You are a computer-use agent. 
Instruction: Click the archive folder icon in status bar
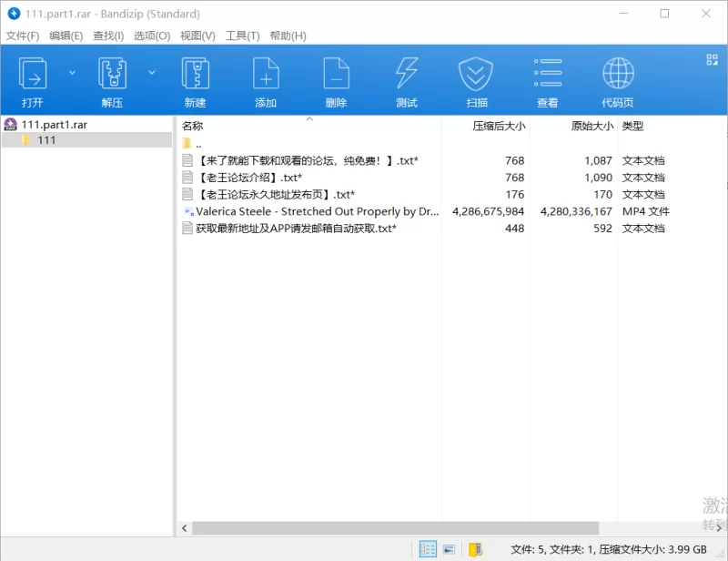tap(475, 549)
